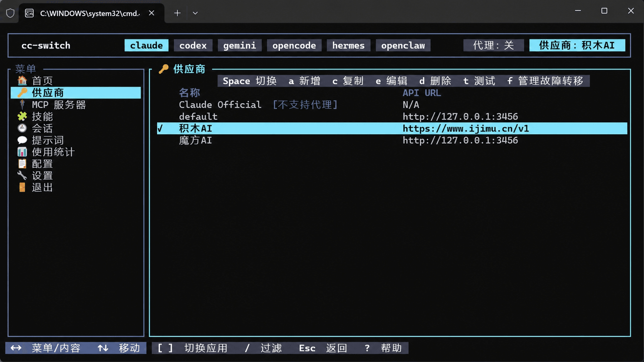This screenshot has width=644, height=362.
Task: Click the c 复制 copy hint
Action: point(348,81)
